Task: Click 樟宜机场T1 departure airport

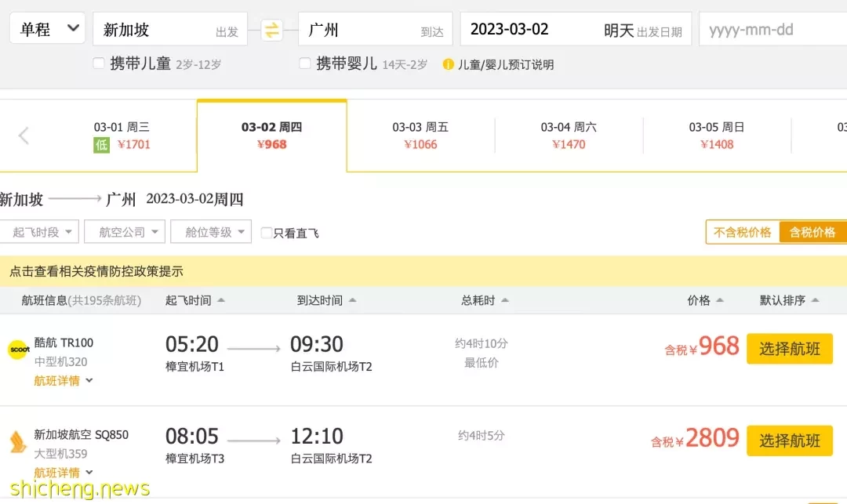Action: pos(194,367)
